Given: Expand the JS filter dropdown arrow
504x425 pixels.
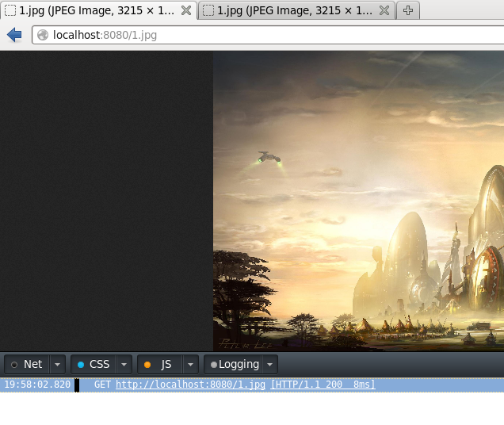Looking at the screenshot, I should (x=191, y=365).
